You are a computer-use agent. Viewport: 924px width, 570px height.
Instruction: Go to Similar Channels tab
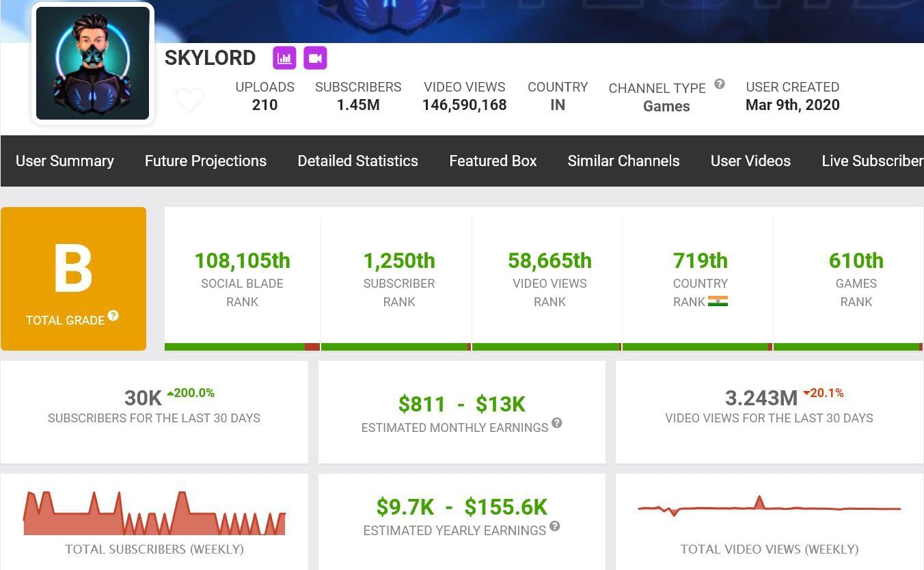click(x=623, y=161)
